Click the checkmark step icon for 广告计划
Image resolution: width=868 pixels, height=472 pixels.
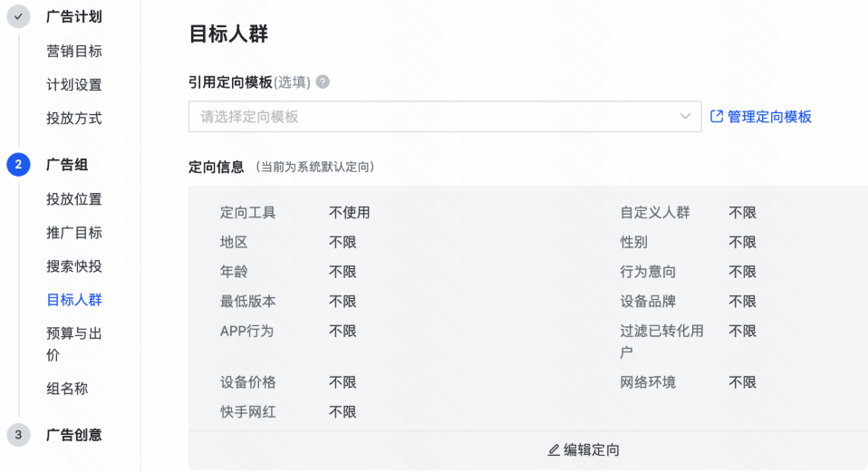[x=18, y=16]
